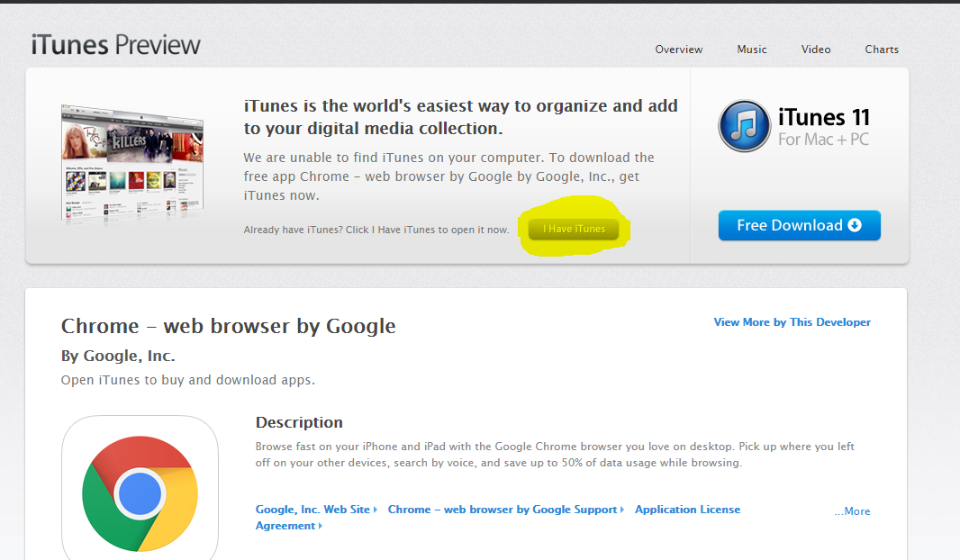
Task: Click the I Have iTunes button
Action: pos(574,229)
